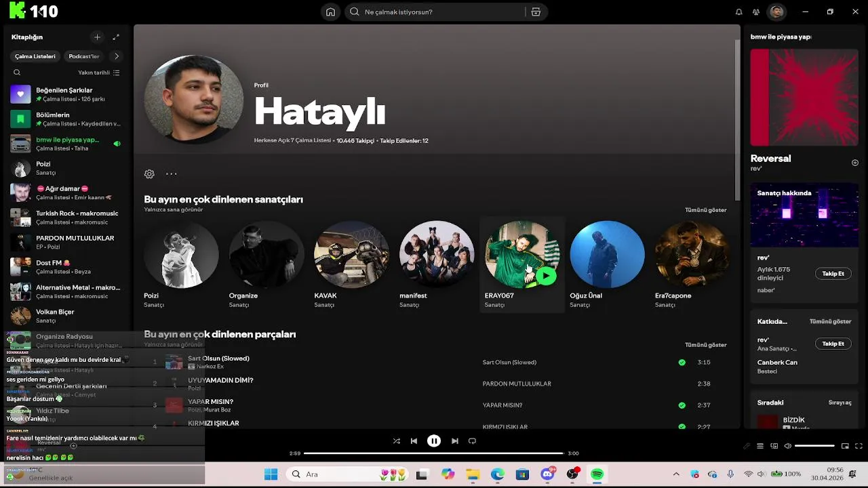Toggle saved checkmark on Sart Olsun (Slowed) row

tap(682, 363)
